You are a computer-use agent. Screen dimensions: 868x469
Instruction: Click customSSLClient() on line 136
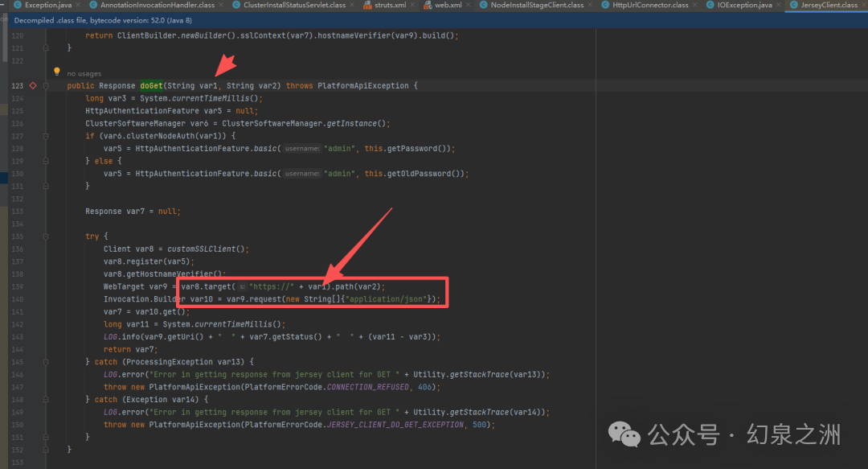206,249
